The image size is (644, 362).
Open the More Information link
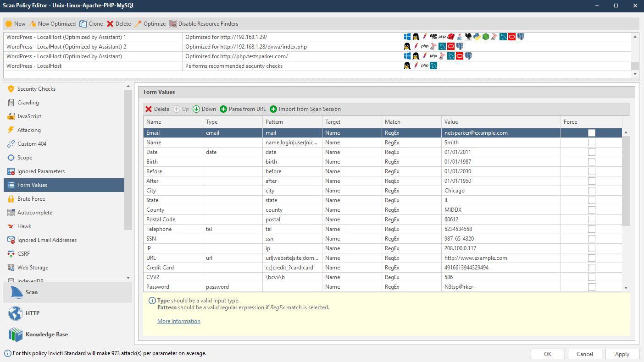179,321
